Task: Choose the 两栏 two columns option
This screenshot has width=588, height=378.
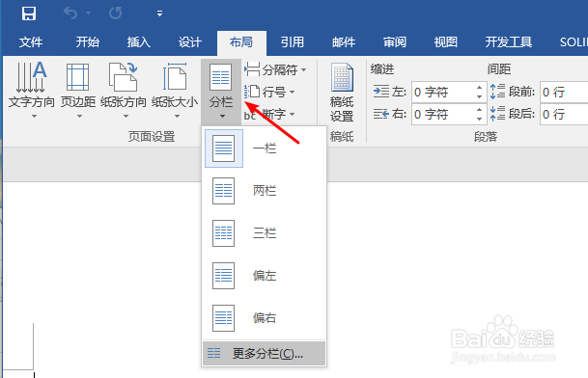Action: click(x=264, y=191)
